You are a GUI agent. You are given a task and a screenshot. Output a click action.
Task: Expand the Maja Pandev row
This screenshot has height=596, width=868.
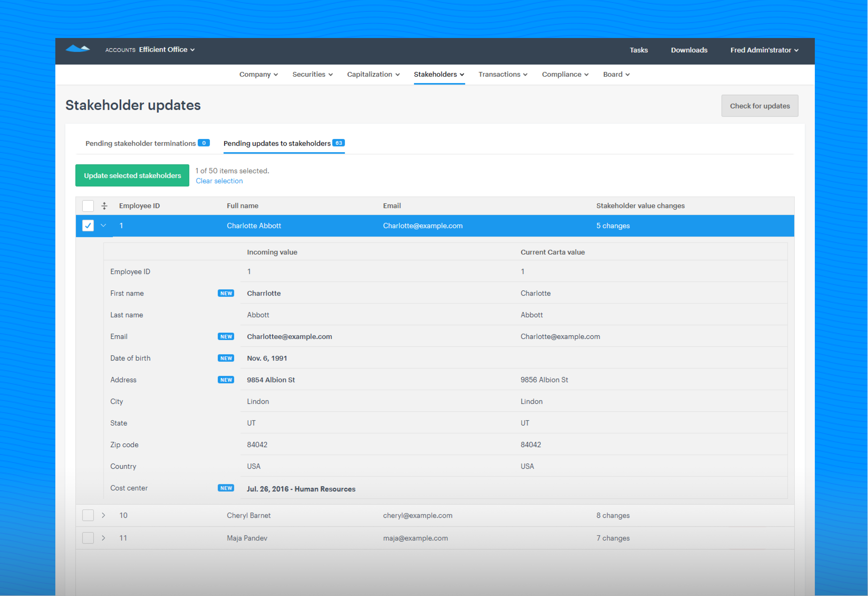[103, 538]
